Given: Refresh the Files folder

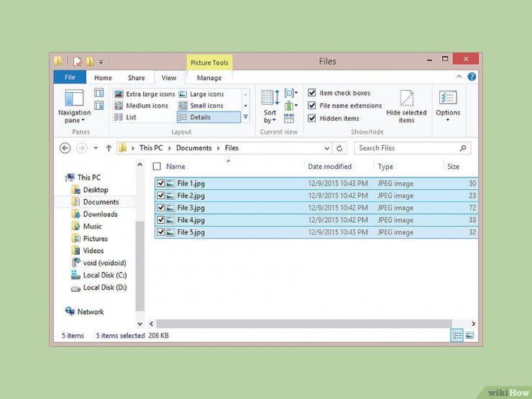Looking at the screenshot, I should point(339,148).
